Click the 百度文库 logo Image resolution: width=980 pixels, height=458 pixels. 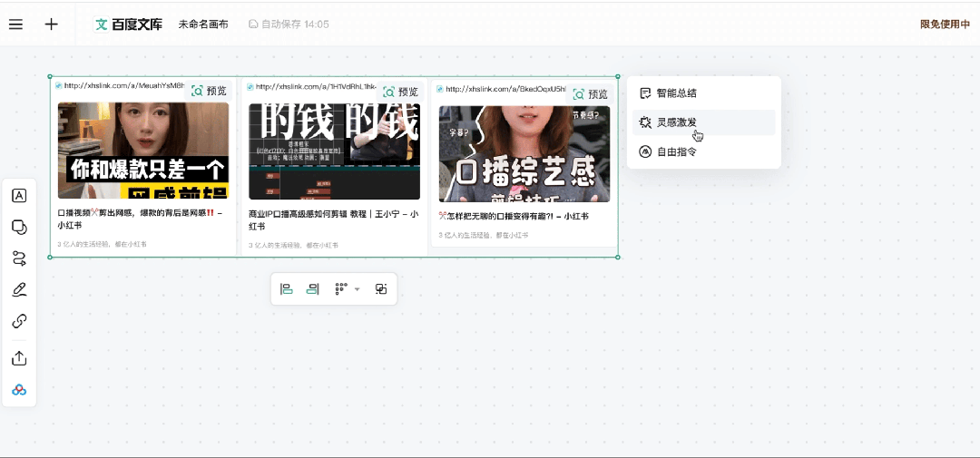(128, 24)
